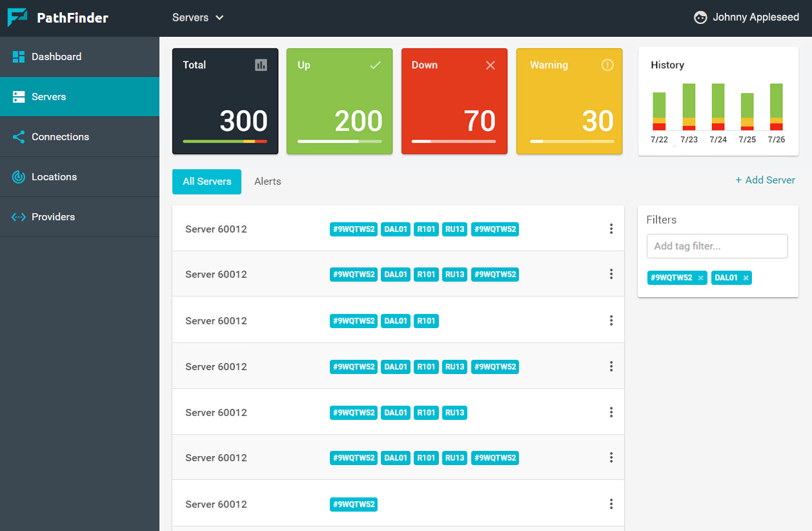Click the 7/23 bar in History chart
The image size is (812, 531).
coord(689,107)
